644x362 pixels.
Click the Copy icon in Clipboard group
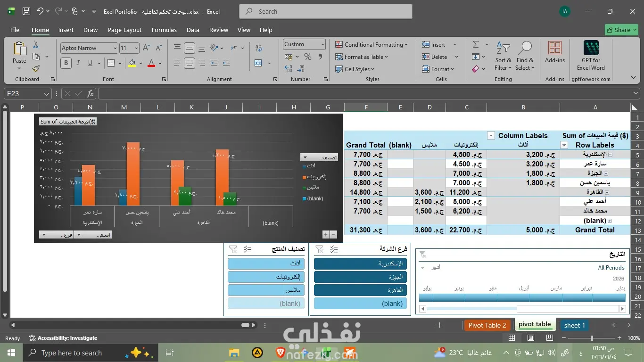[36, 57]
